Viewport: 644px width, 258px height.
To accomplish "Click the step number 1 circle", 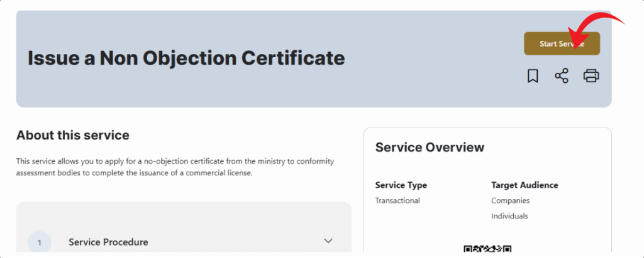I will pyautogui.click(x=40, y=242).
